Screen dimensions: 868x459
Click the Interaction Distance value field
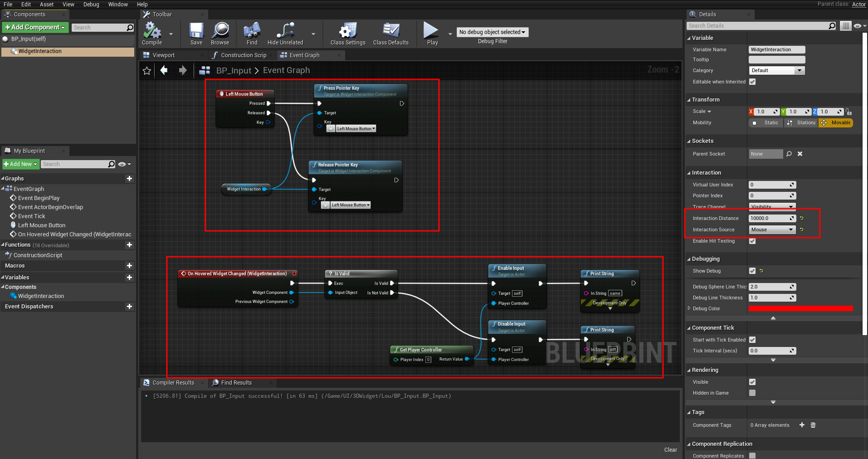[772, 218]
